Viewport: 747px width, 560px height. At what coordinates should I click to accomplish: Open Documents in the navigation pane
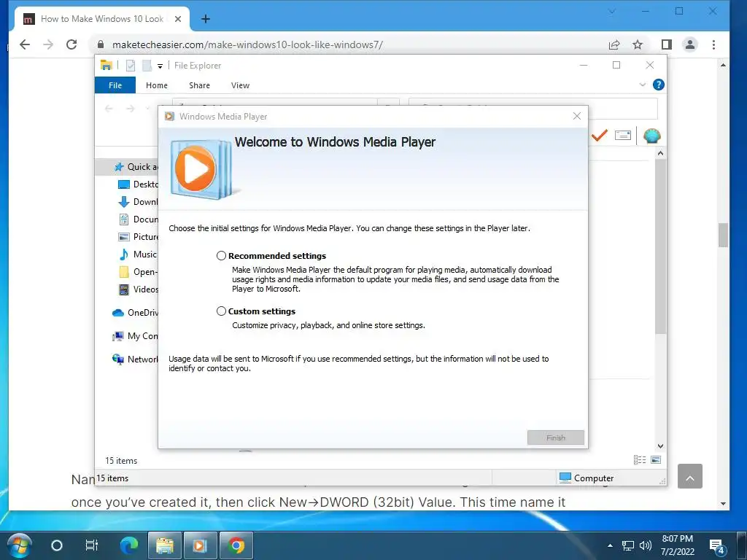click(138, 219)
